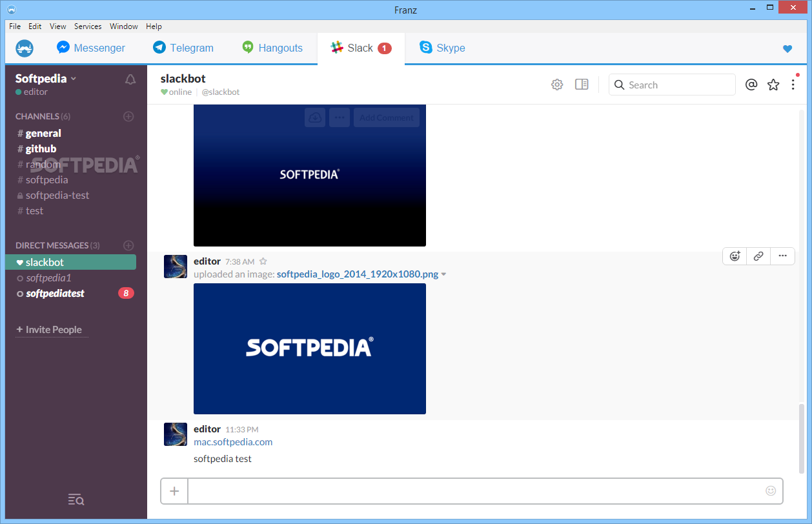Image resolution: width=812 pixels, height=524 pixels.
Task: Open notification bell preferences
Action: (x=130, y=79)
